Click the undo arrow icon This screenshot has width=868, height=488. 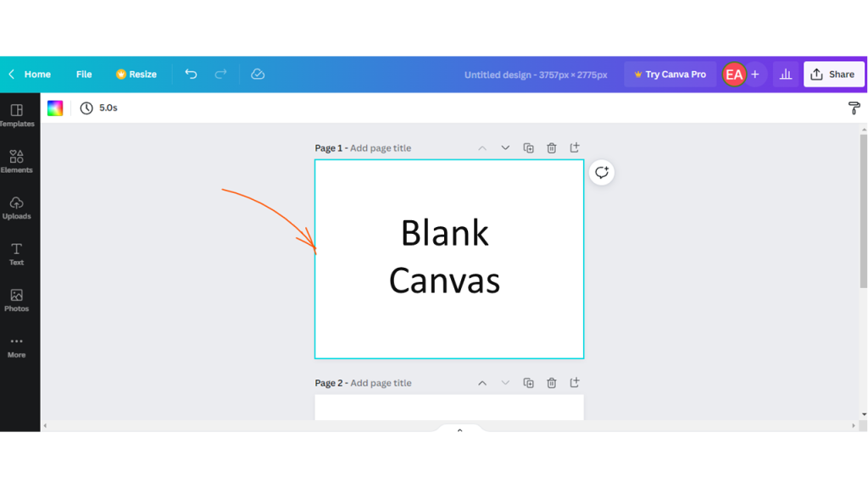191,75
